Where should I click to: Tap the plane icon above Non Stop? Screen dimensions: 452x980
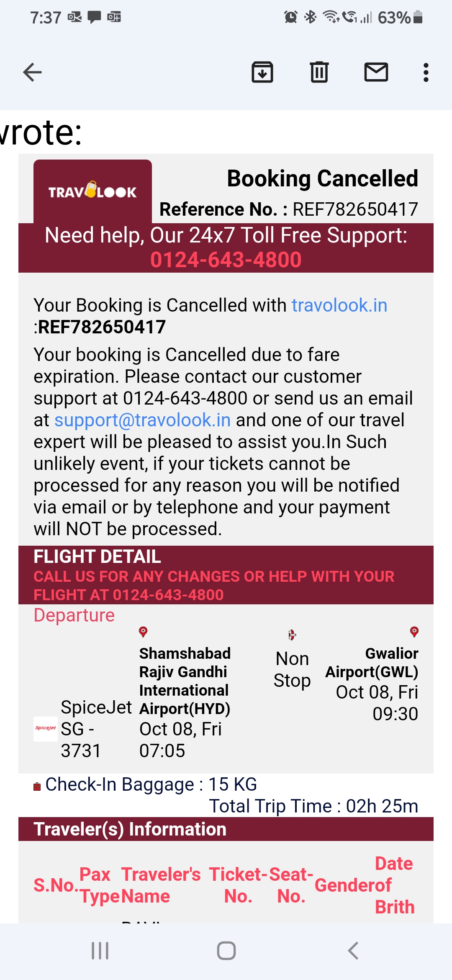coord(292,635)
